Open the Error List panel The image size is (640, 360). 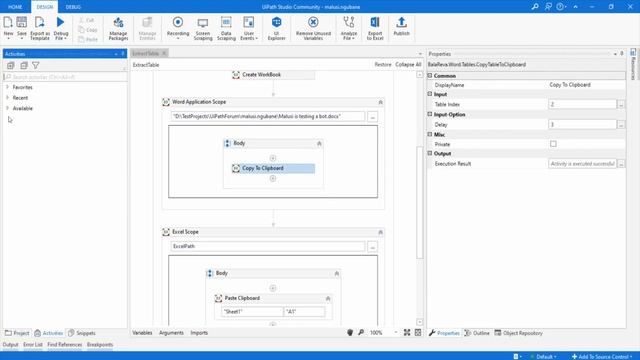click(x=33, y=345)
